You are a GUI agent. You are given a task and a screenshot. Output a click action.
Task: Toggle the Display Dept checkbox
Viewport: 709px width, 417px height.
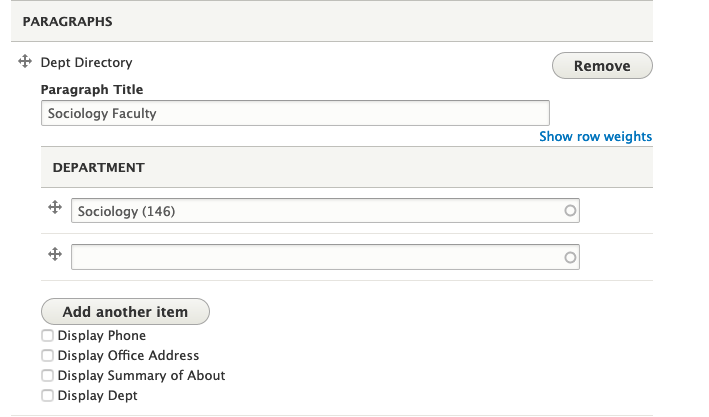coord(47,396)
